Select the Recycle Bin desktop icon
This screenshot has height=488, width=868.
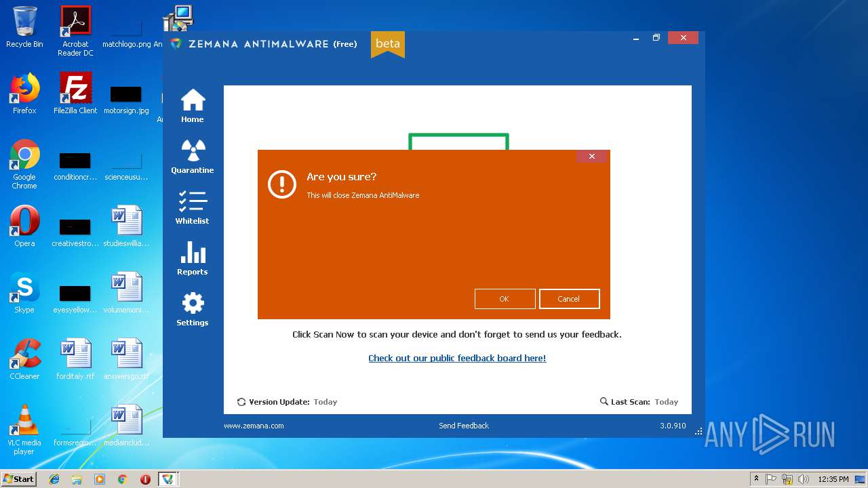point(24,27)
